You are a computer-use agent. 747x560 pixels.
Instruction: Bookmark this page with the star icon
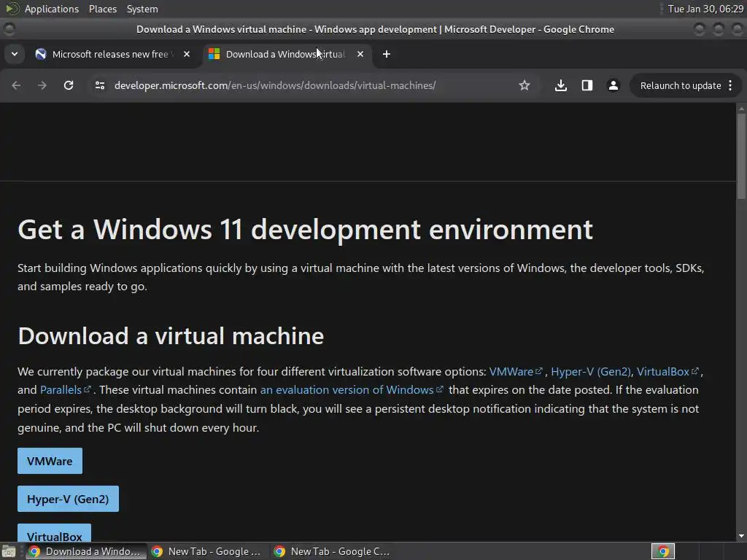(524, 85)
